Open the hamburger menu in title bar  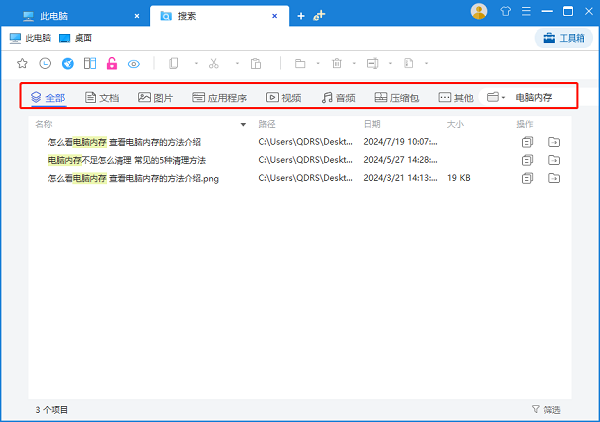click(528, 12)
